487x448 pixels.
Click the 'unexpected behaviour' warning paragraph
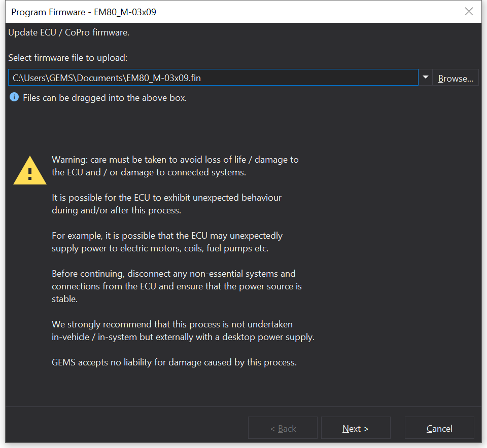[166, 204]
